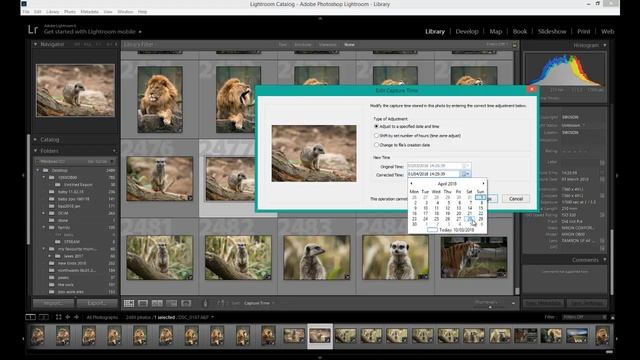Click Today 10/03/2018 link in calendar

pyautogui.click(x=451, y=230)
